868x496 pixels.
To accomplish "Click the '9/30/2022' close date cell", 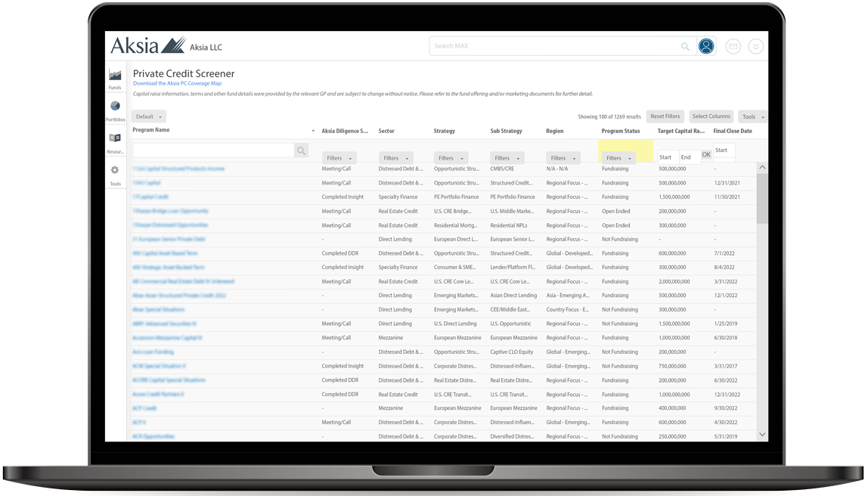I will [x=726, y=408].
